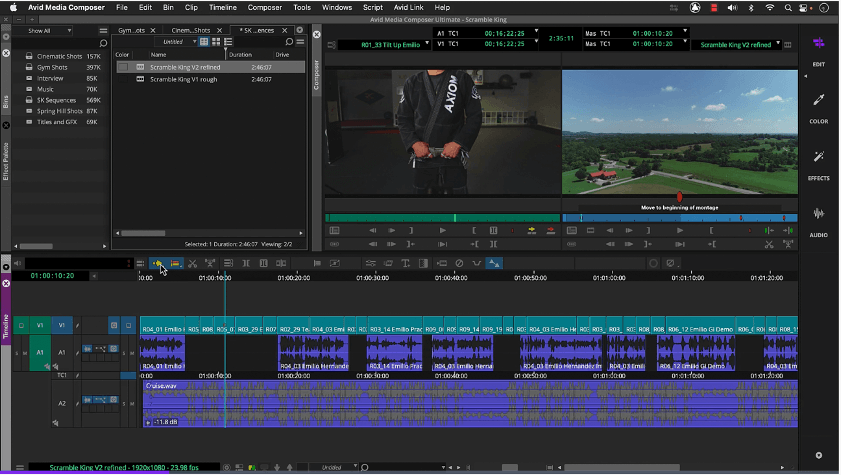Switch to the Gym...ots bin tab
The height and width of the screenshot is (476, 842).
point(132,31)
